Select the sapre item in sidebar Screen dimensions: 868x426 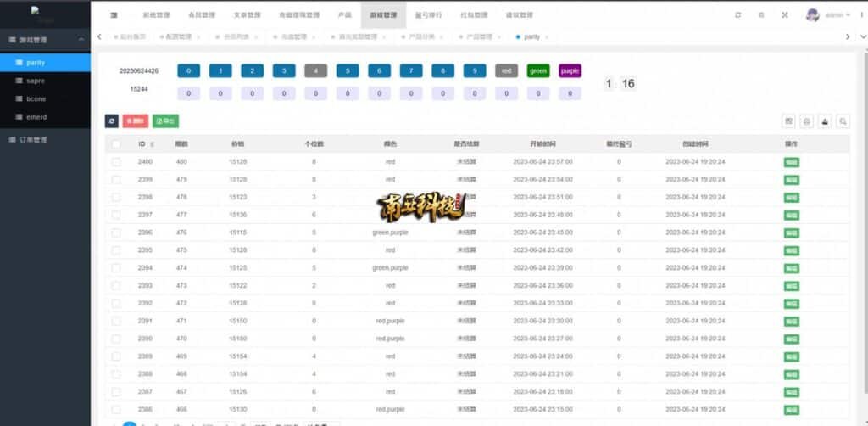[x=36, y=81]
